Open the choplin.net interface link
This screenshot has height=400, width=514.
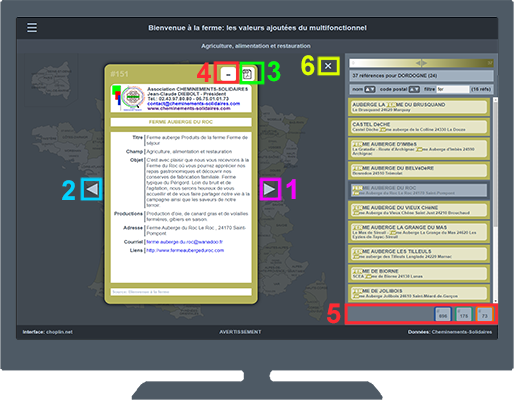(59, 332)
